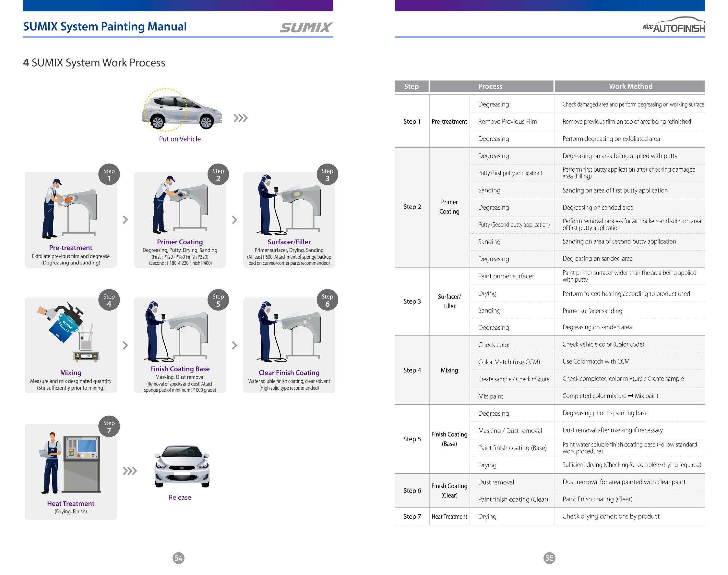728x575 pixels.
Task: Click the 'Step 3' table cell
Action: coord(412,302)
